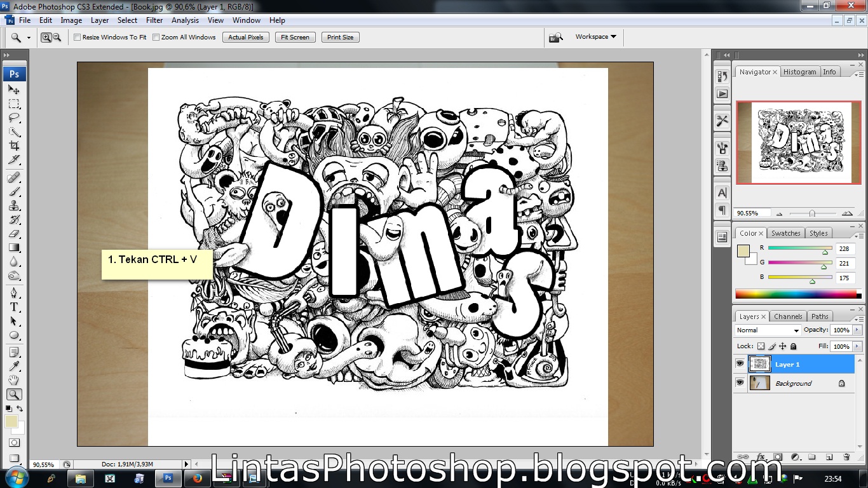Toggle Quick Mask mode
The image size is (868, 488).
point(14,443)
